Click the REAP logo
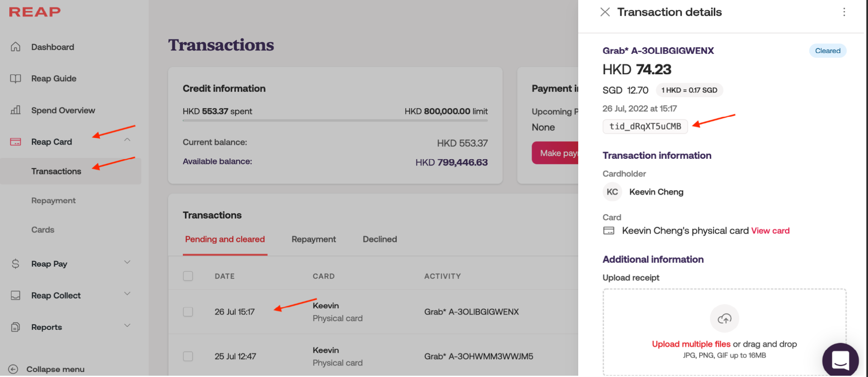The height and width of the screenshot is (377, 868). coord(35,12)
